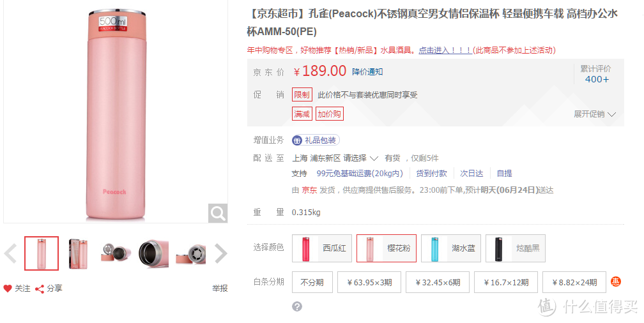Open delivery address dropdown 上海 浦东新区
644x323 pixels.
[x=335, y=158]
